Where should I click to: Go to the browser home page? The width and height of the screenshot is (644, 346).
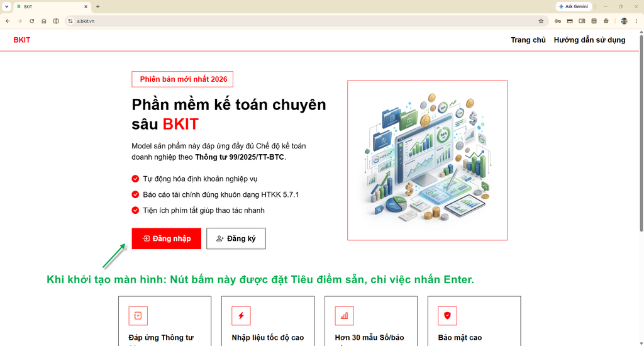tap(44, 21)
